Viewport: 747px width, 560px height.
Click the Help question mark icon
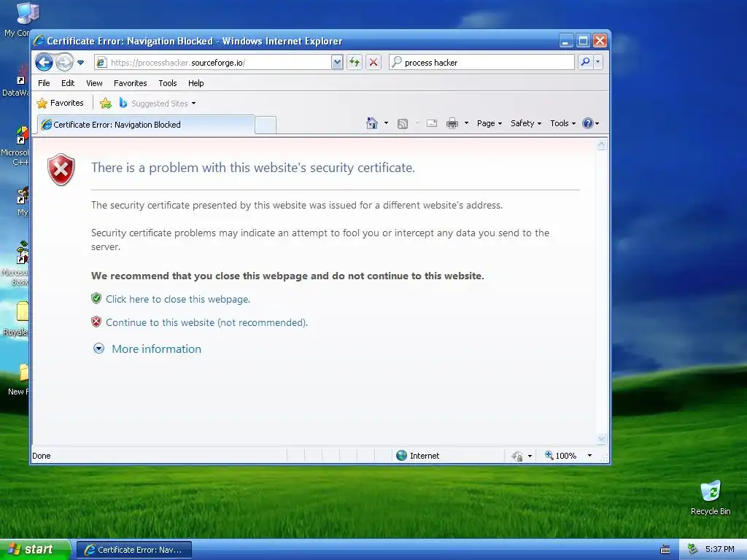coord(588,123)
